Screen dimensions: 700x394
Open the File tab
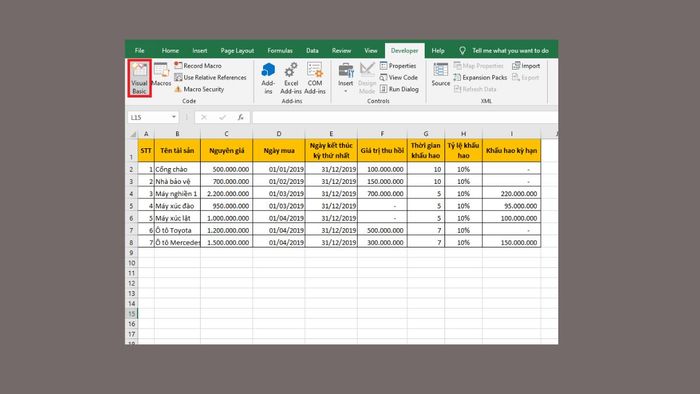pyautogui.click(x=139, y=50)
